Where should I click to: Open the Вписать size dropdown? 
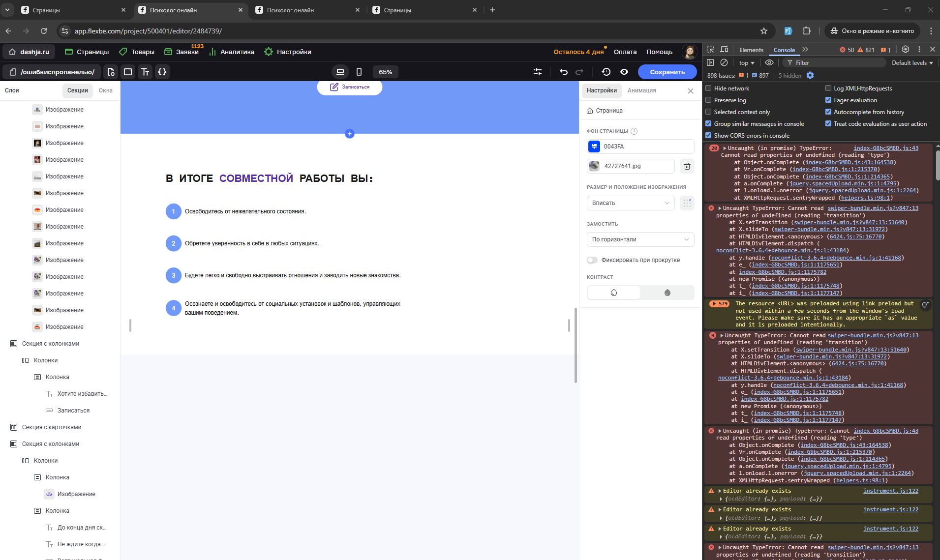631,203
